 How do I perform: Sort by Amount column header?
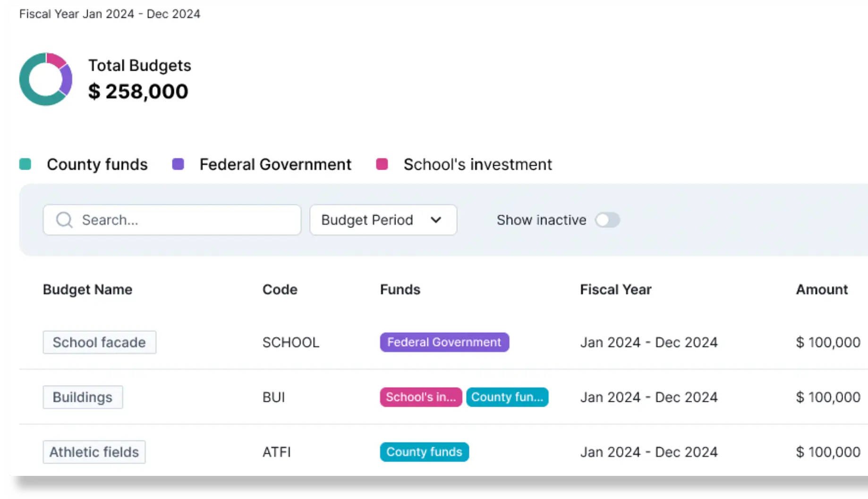click(822, 289)
